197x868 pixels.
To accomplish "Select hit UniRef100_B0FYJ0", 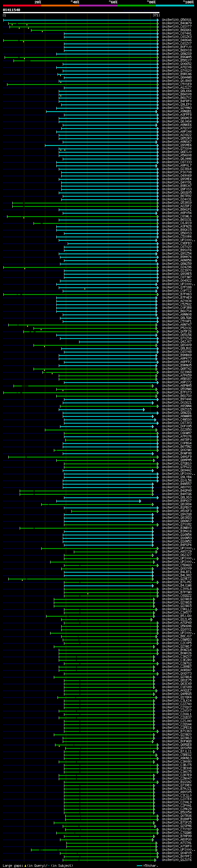I will [177, 47].
